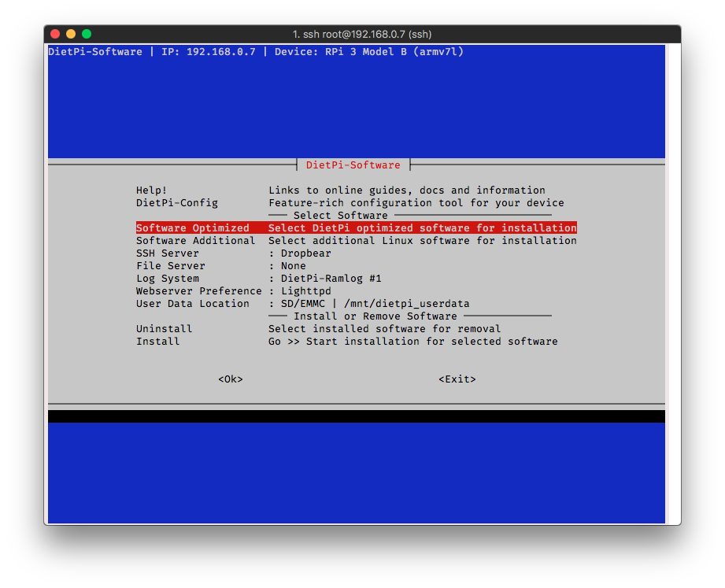
Task: Maximize the ssh terminal window
Action: pyautogui.click(x=87, y=34)
